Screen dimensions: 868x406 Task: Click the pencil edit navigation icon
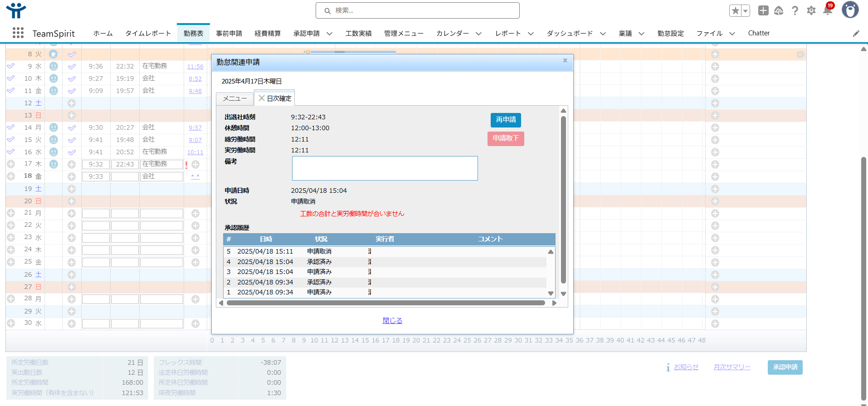point(856,33)
